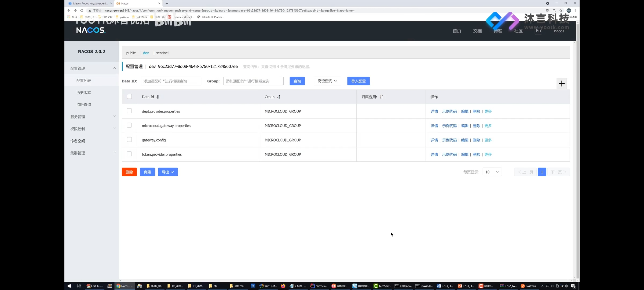Click the 首页 home link in header
Viewport: 644px width, 290px height.
[457, 31]
